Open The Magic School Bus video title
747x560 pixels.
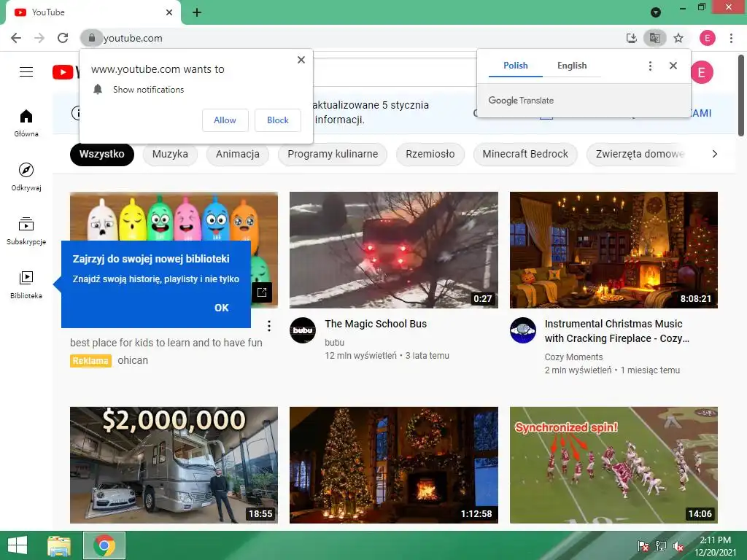[x=376, y=324]
